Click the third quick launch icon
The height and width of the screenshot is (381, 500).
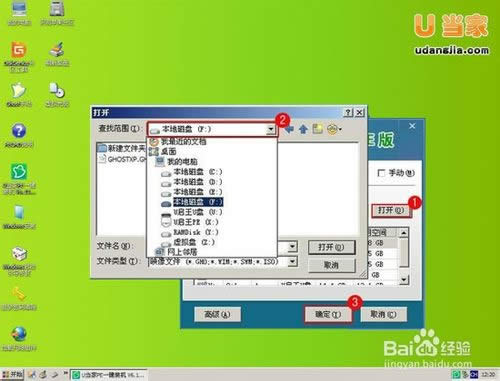(x=54, y=374)
